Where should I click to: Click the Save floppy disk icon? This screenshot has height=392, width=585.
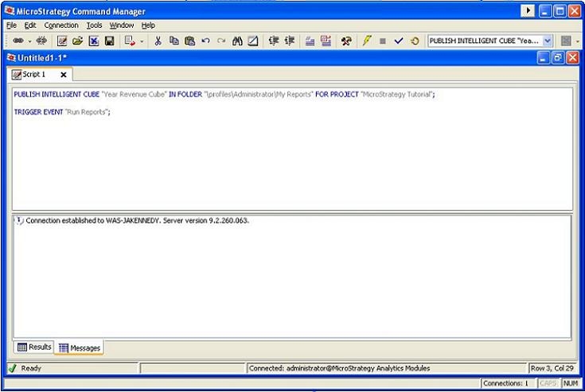(x=109, y=41)
